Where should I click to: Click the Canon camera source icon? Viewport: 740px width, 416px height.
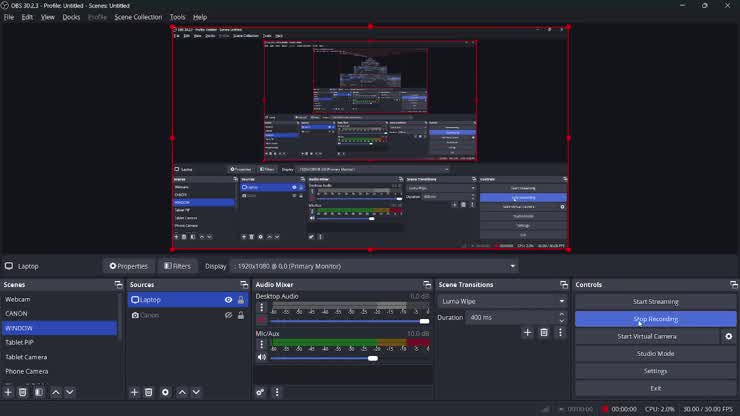click(x=135, y=315)
